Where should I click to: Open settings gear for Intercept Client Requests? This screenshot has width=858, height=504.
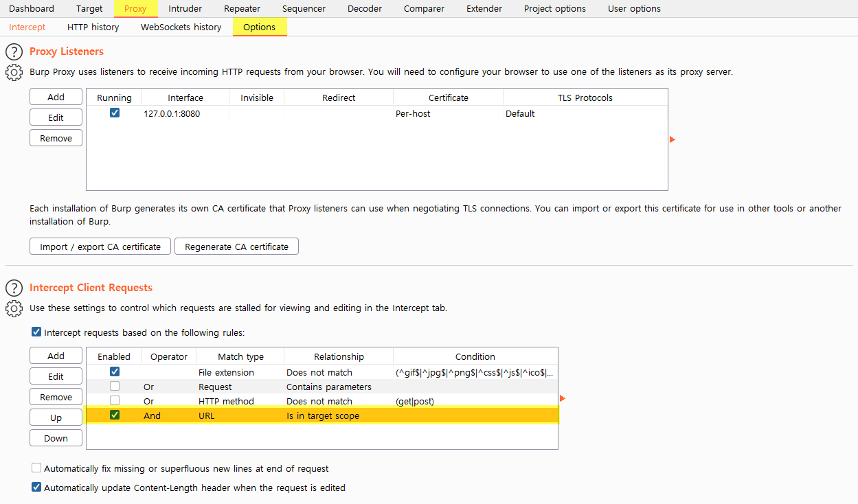coord(14,309)
